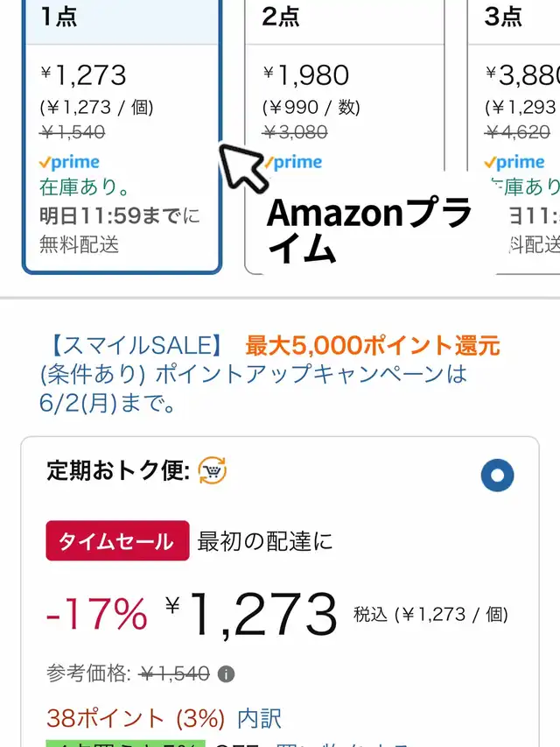
Task: Click the 定期おトク便 heading label
Action: [x=119, y=470]
